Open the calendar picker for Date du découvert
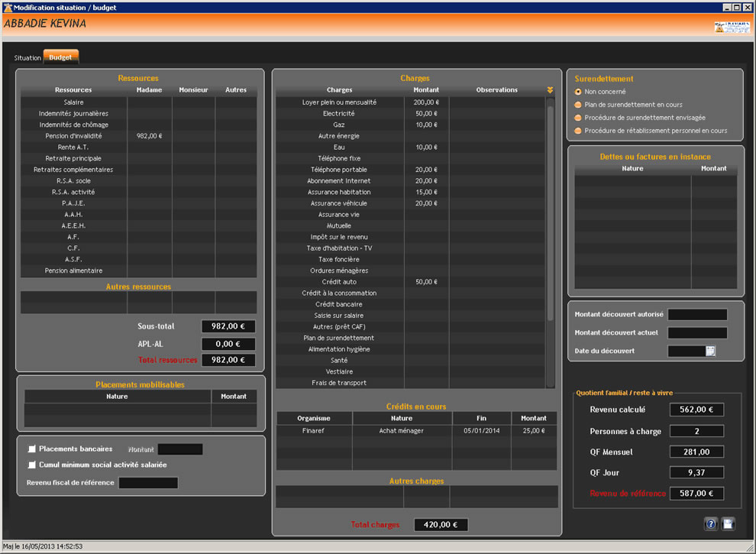The image size is (756, 554). point(710,352)
